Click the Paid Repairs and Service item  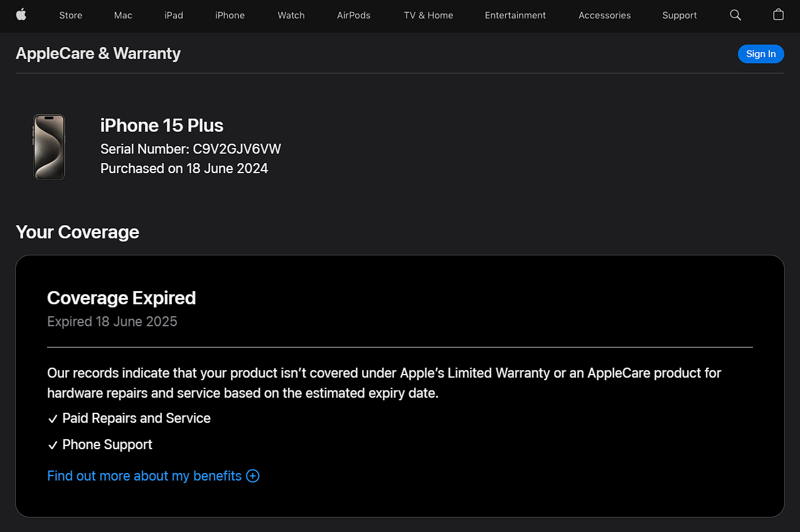(x=136, y=418)
